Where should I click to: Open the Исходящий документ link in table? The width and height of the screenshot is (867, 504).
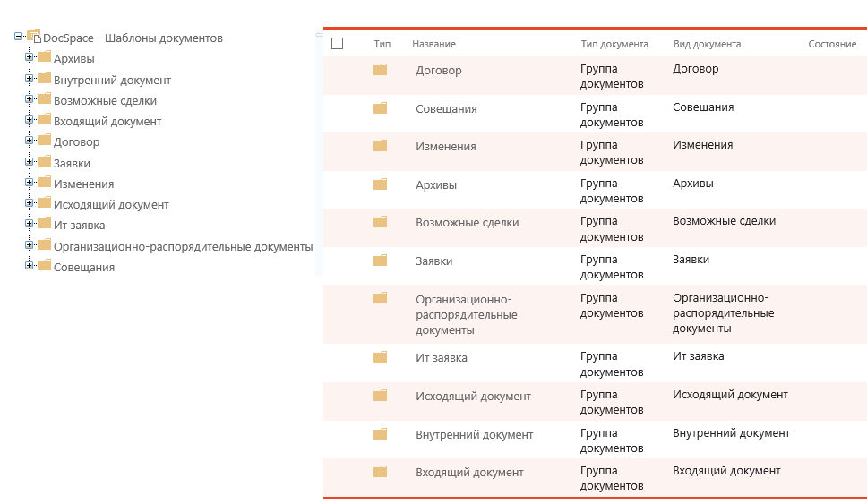(473, 397)
